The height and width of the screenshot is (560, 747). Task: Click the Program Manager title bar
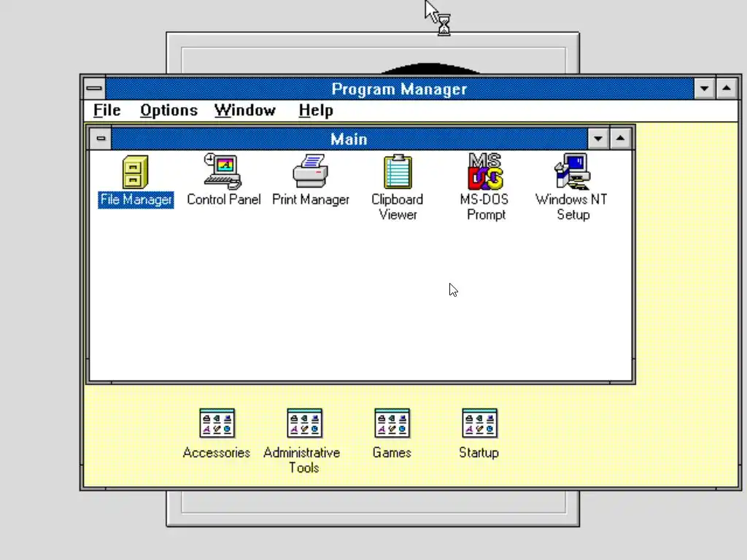(x=399, y=88)
